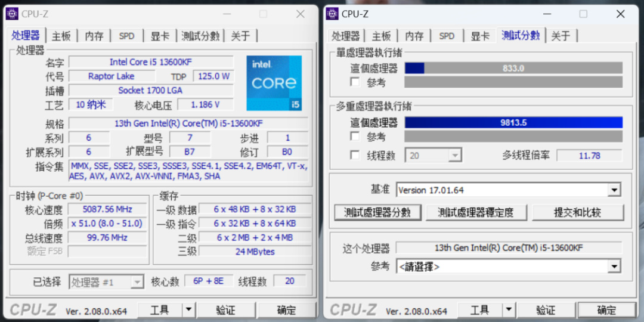This screenshot has width=644, height=322.
Task: Click 验证 button in the left window
Action: [x=226, y=310]
